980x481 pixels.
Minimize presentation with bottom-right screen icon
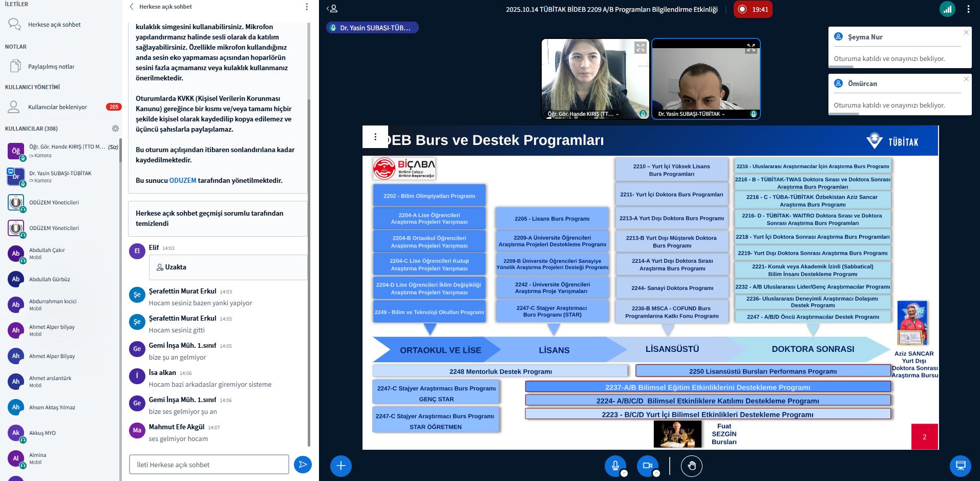tap(960, 466)
